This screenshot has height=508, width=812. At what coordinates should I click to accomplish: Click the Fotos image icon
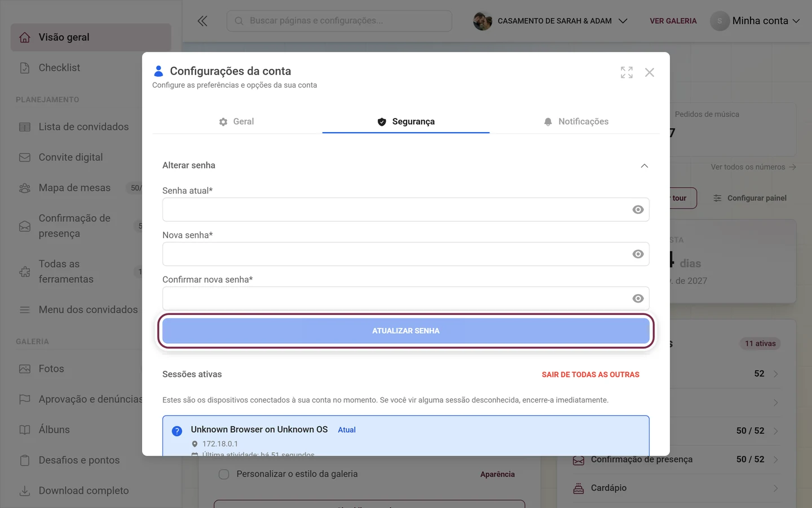pos(25,369)
